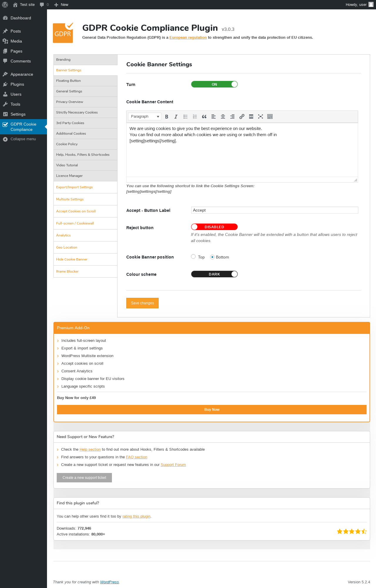Select Bottom banner position
Viewport: 376px width, 588px height.
pyautogui.click(x=212, y=257)
